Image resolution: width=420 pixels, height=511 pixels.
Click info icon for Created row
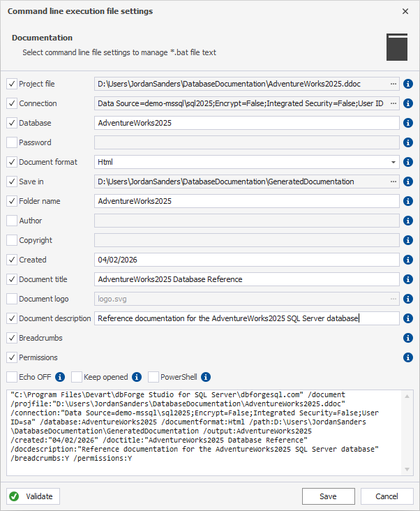[408, 260]
